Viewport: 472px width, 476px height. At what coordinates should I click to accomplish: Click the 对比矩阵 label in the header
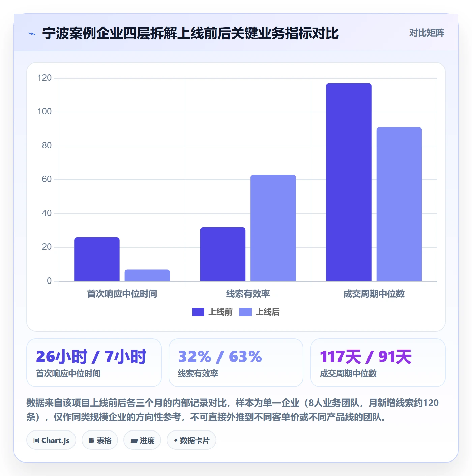(x=426, y=33)
